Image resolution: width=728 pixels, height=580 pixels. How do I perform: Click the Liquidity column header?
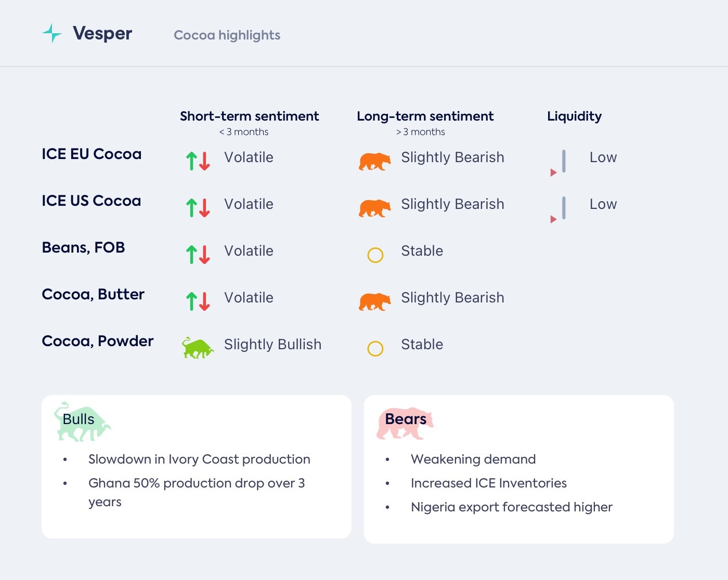pyautogui.click(x=574, y=116)
